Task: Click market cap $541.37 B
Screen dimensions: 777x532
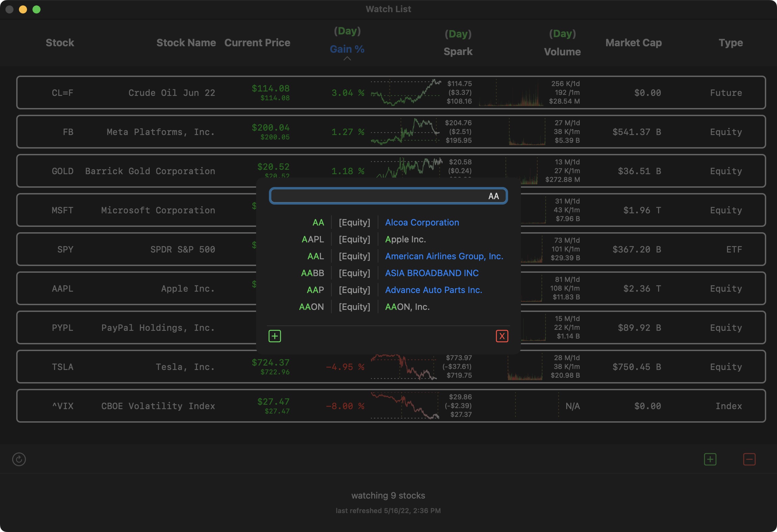Action: (x=637, y=132)
